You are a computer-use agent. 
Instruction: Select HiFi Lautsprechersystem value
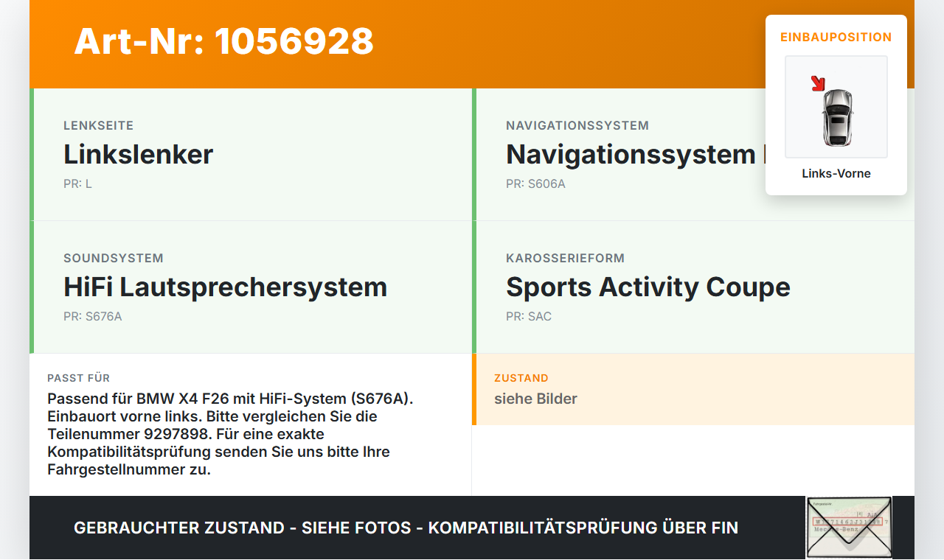(x=225, y=287)
